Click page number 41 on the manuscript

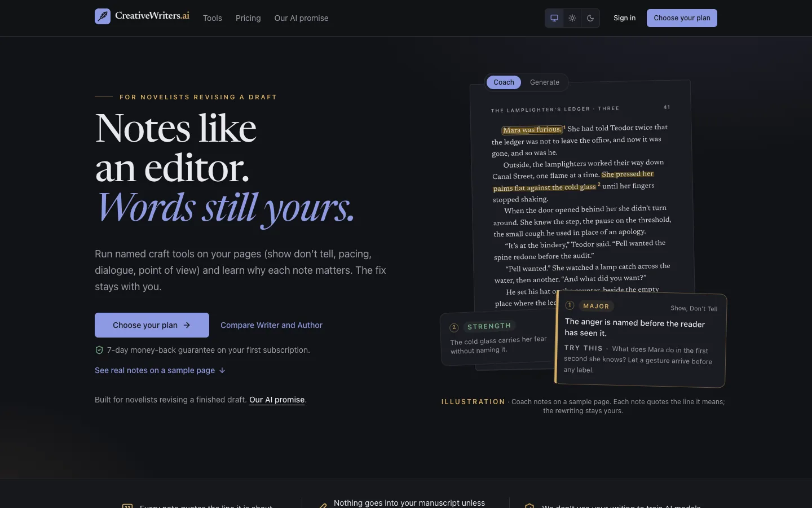tap(667, 107)
